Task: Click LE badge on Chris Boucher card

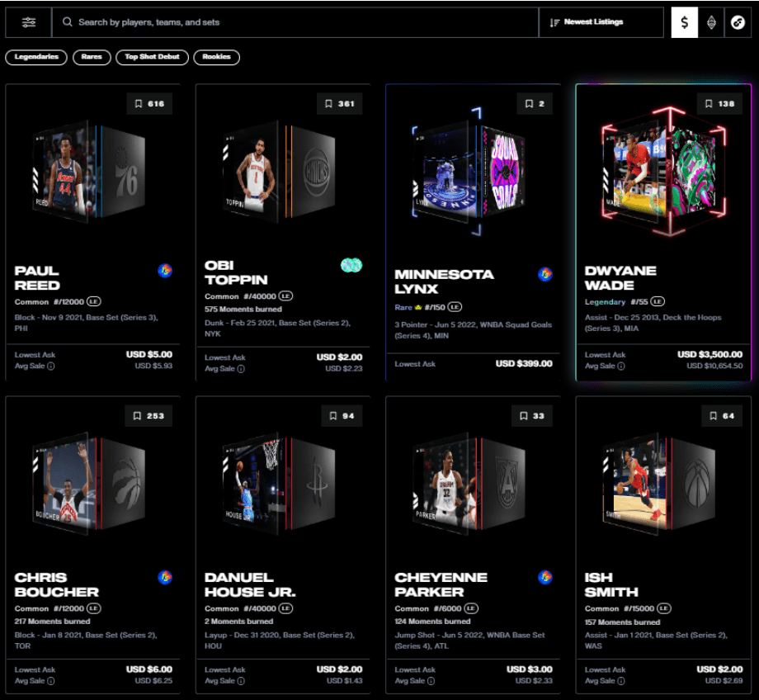Action: click(93, 608)
